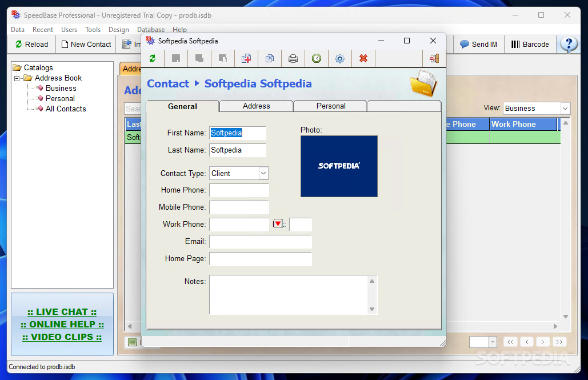Switch to the Personal tab

[331, 106]
